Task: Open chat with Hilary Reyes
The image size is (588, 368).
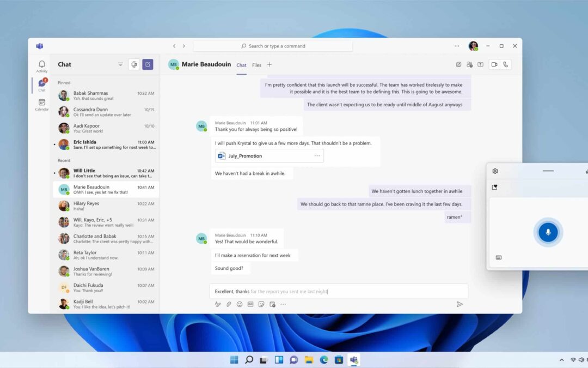Action: coord(106,206)
